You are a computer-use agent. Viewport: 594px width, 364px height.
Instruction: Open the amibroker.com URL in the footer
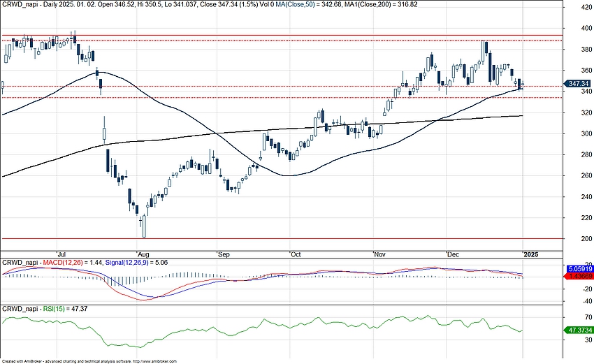pos(155,361)
